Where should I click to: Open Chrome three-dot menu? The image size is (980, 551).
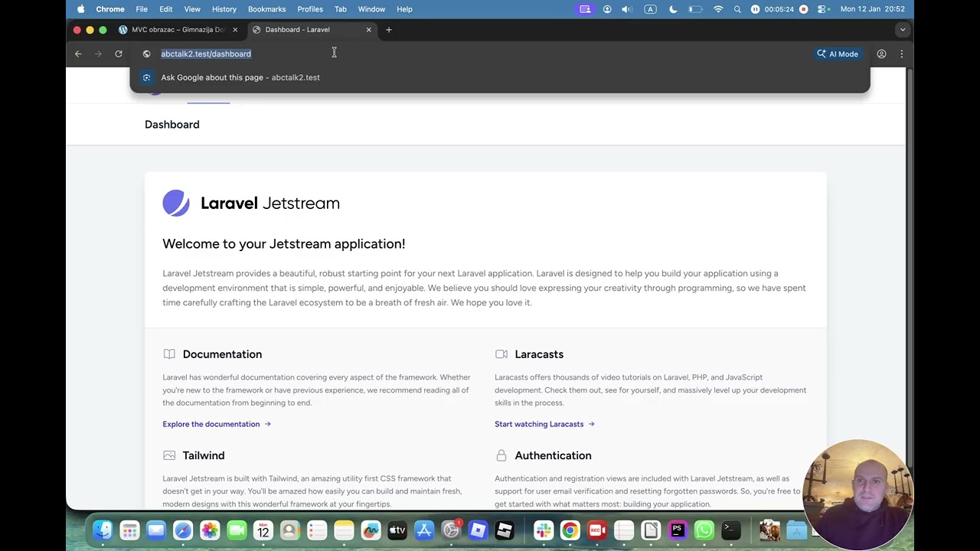[901, 54]
